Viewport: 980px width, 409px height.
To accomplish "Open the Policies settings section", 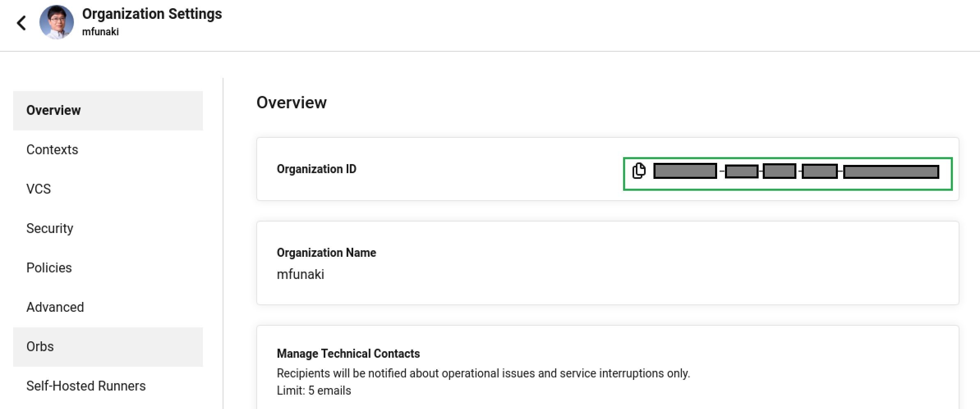I will click(108, 268).
